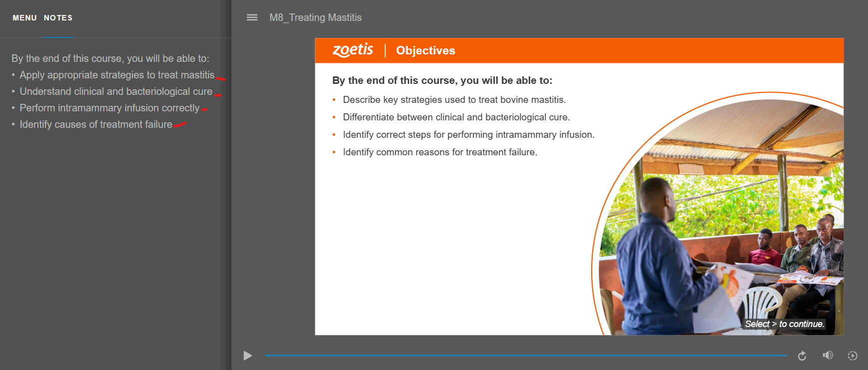Select note 'Identify causes of treatment failure'

tap(96, 124)
